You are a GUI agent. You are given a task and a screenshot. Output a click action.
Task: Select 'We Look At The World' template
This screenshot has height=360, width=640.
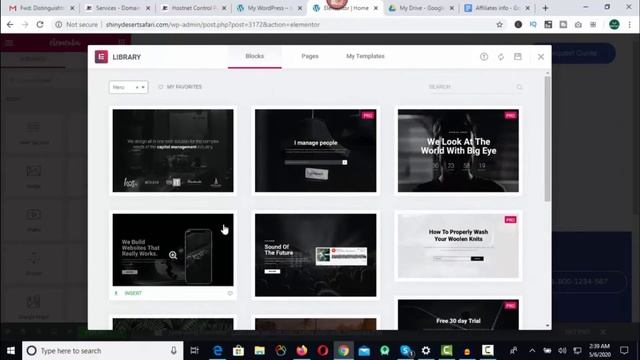click(x=458, y=151)
